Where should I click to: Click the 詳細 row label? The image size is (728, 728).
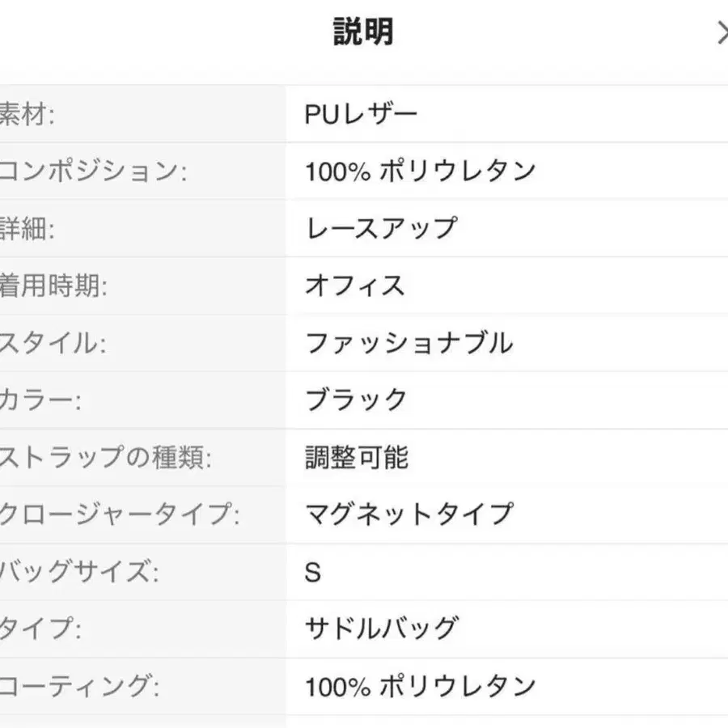click(x=24, y=227)
